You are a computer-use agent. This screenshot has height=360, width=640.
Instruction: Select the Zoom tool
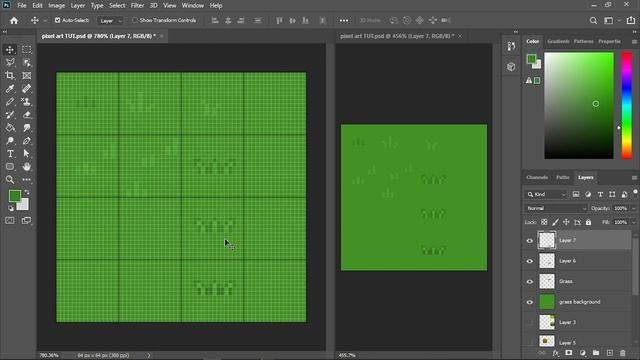pyautogui.click(x=10, y=180)
